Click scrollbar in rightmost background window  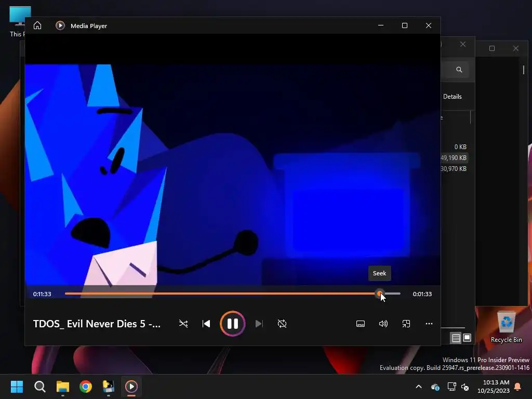[524, 70]
